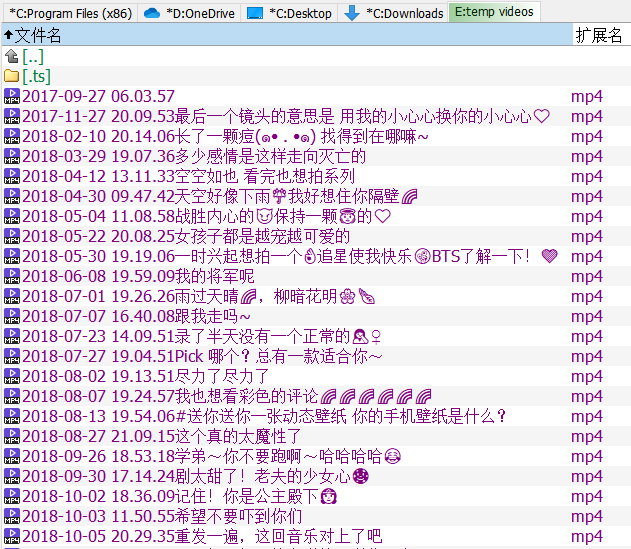
Task: Click the MP4 icon of 2018-05-30 19.19.06 file
Action: (12, 256)
